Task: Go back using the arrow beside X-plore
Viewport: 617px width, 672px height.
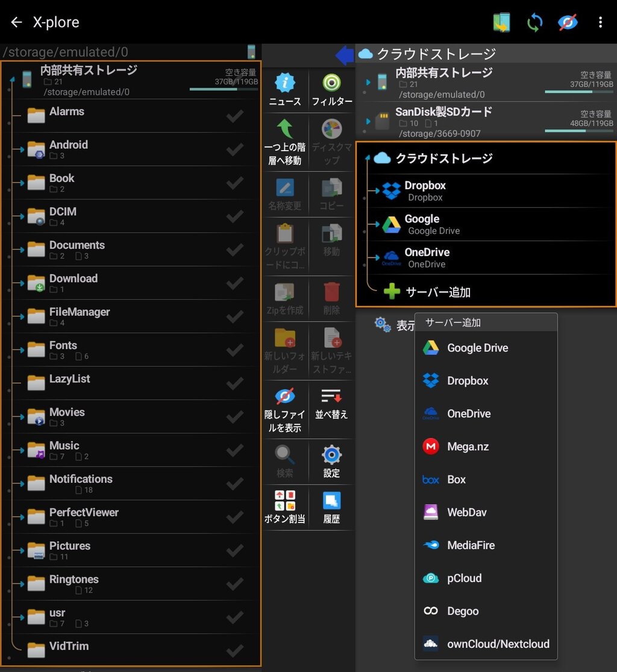Action: point(16,22)
